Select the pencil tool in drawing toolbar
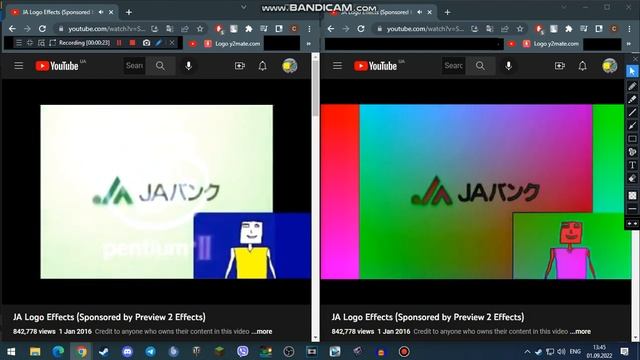640x360 pixels. pyautogui.click(x=632, y=86)
